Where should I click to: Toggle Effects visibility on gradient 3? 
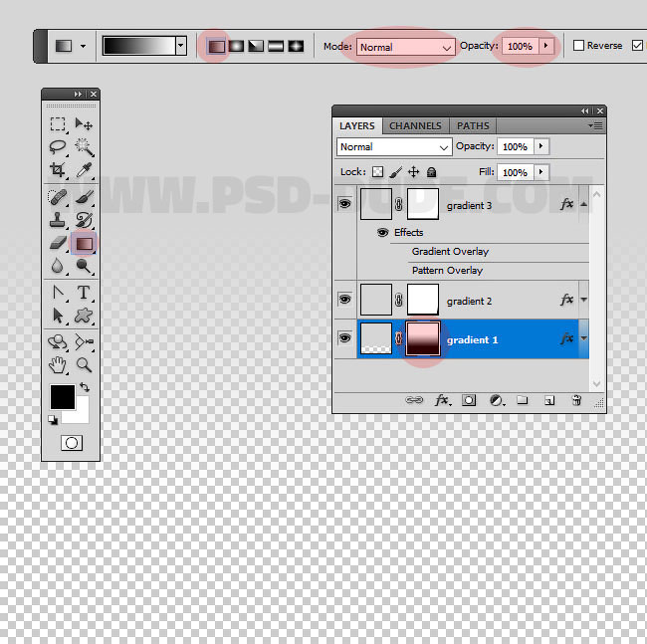coord(382,232)
